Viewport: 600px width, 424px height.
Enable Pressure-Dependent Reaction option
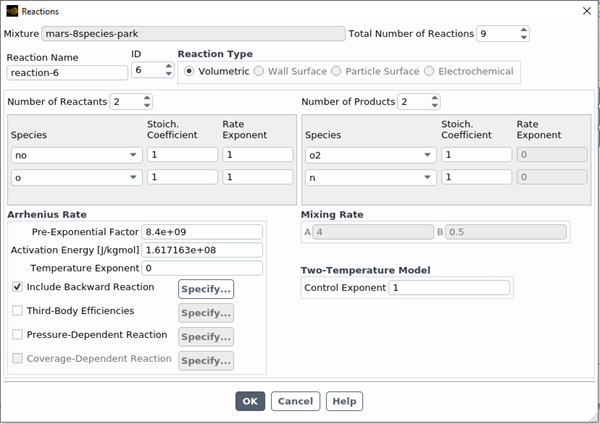(x=17, y=335)
